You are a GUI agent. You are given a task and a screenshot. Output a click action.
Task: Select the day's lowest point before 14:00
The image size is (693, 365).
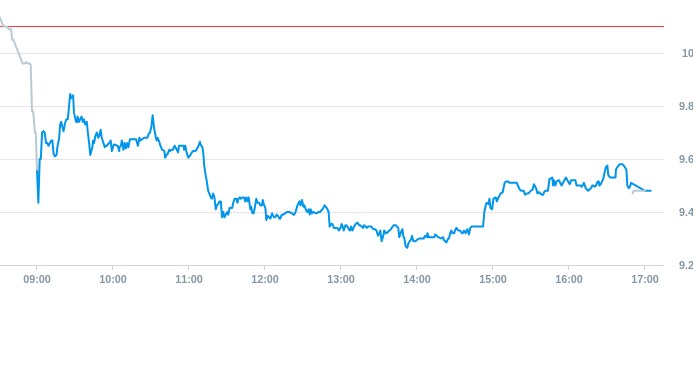[407, 247]
